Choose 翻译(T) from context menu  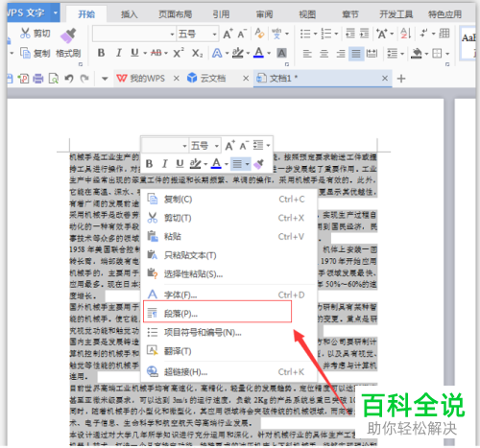[x=228, y=351]
